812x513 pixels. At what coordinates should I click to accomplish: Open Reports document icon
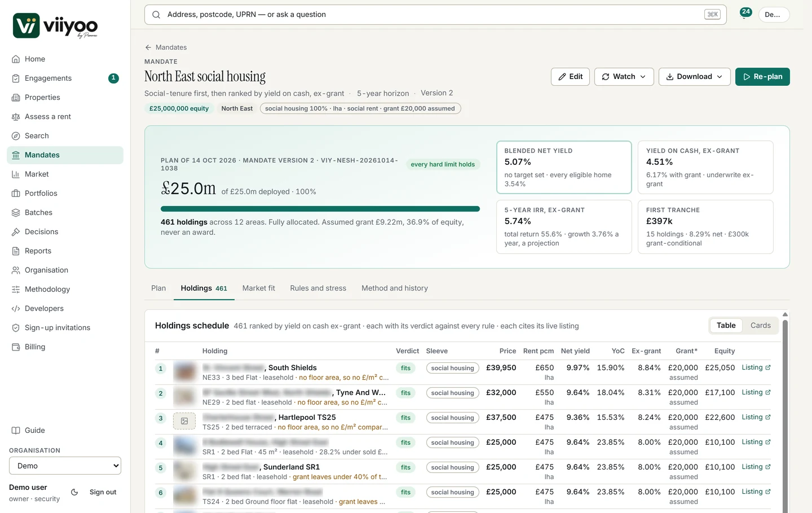(16, 251)
